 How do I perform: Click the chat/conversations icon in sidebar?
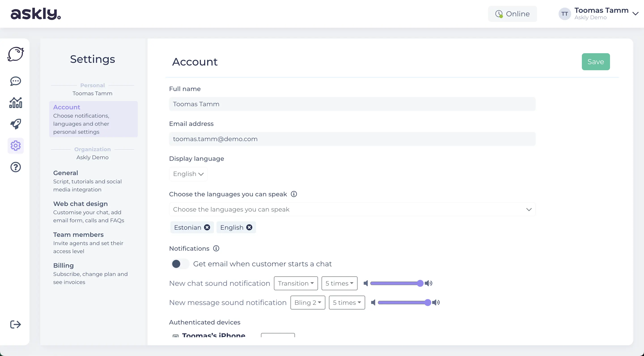[15, 81]
